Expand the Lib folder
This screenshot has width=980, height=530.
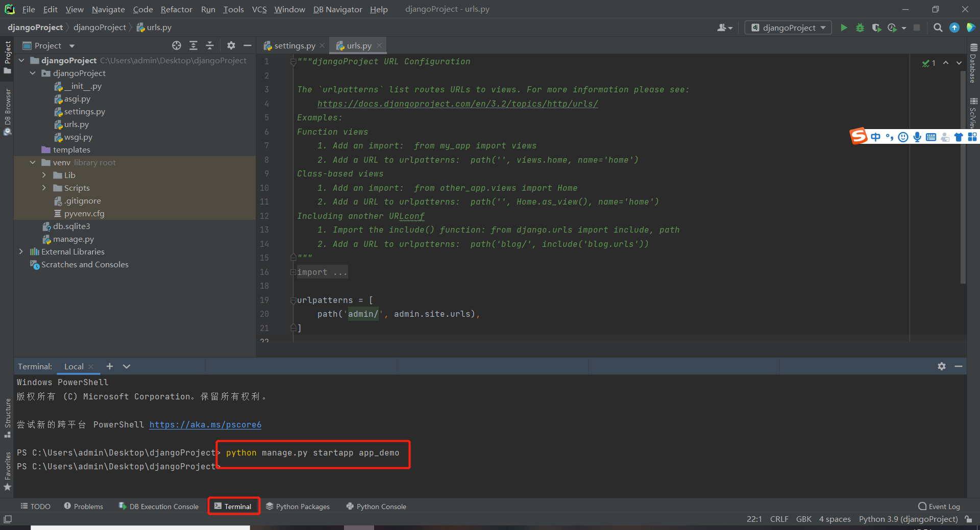pyautogui.click(x=44, y=175)
